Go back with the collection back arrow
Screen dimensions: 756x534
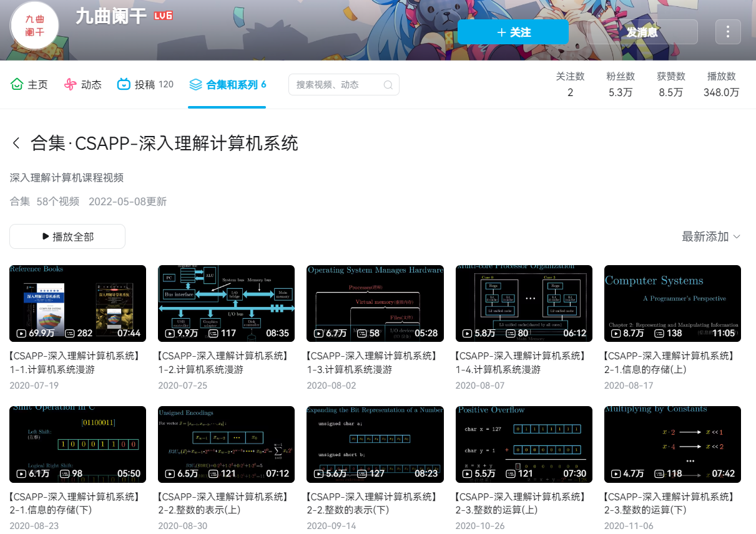pos(16,143)
